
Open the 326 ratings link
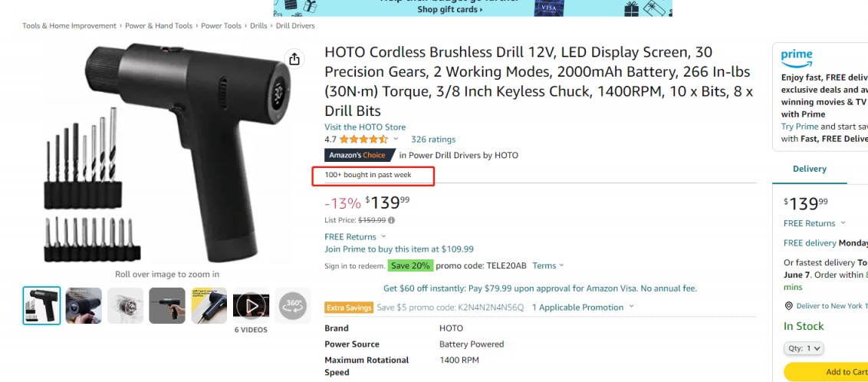click(433, 140)
